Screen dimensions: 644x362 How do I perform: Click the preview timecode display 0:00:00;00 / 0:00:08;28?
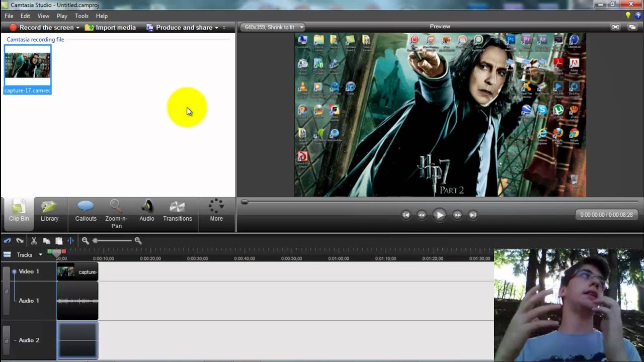point(606,215)
